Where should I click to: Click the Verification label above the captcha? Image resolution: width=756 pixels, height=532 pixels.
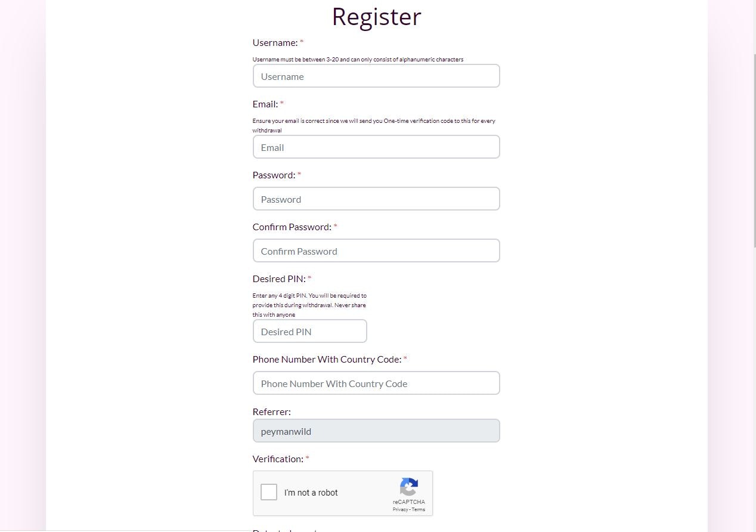pyautogui.click(x=277, y=459)
